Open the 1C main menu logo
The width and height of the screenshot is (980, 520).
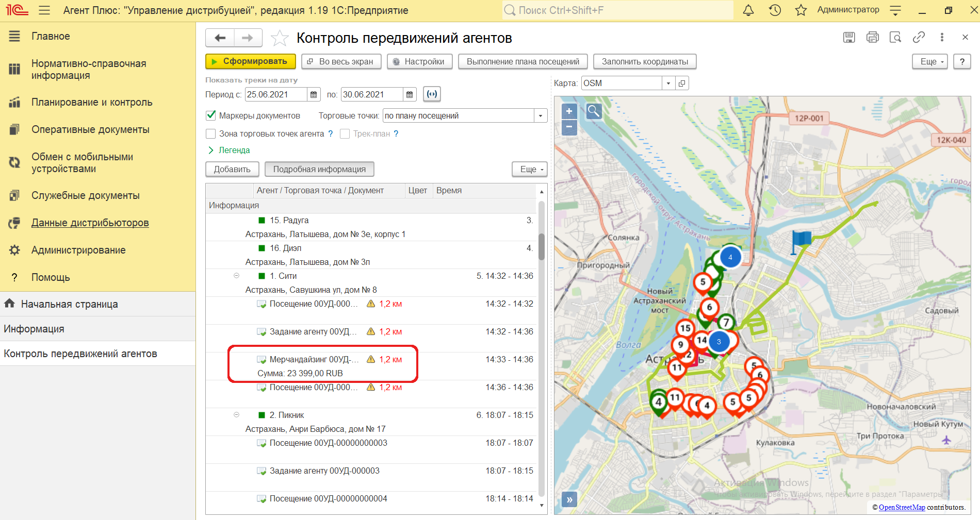pyautogui.click(x=17, y=10)
